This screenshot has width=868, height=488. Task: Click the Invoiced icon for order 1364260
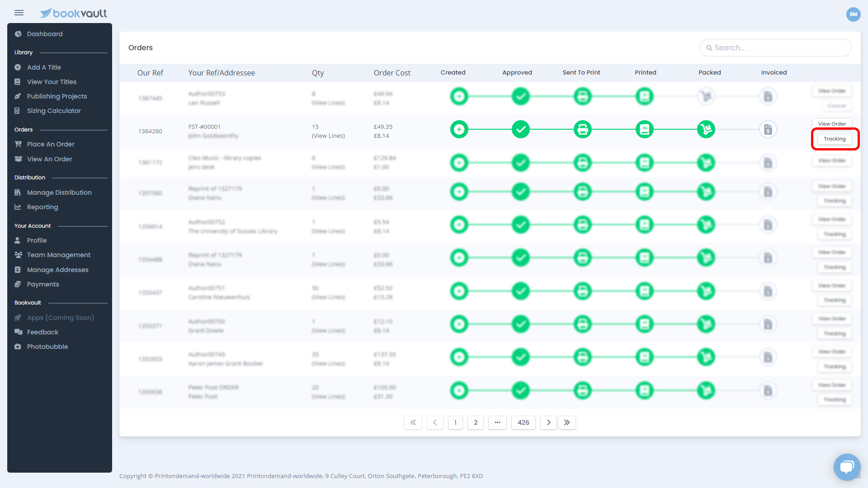coord(768,130)
